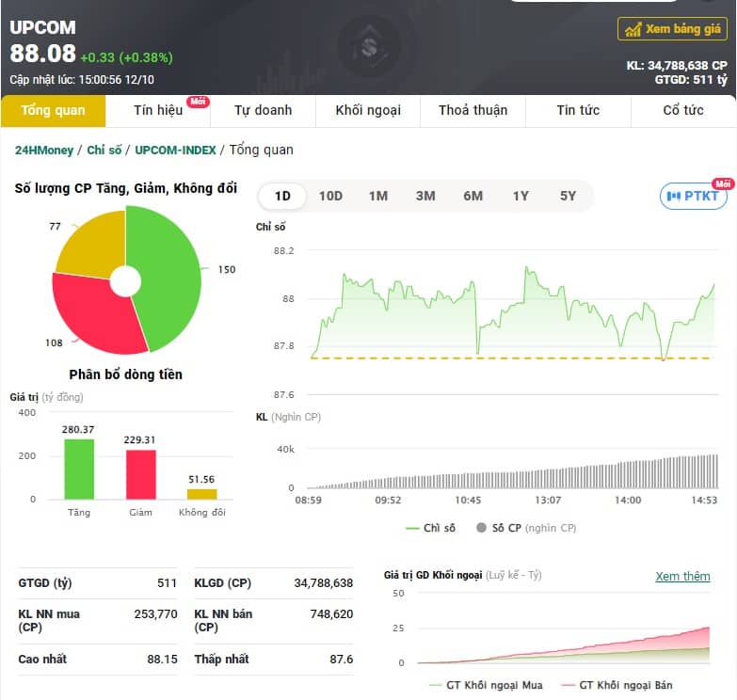Click the Phân bổ dòng tiền heading
This screenshot has height=700, width=737.
pos(125,374)
